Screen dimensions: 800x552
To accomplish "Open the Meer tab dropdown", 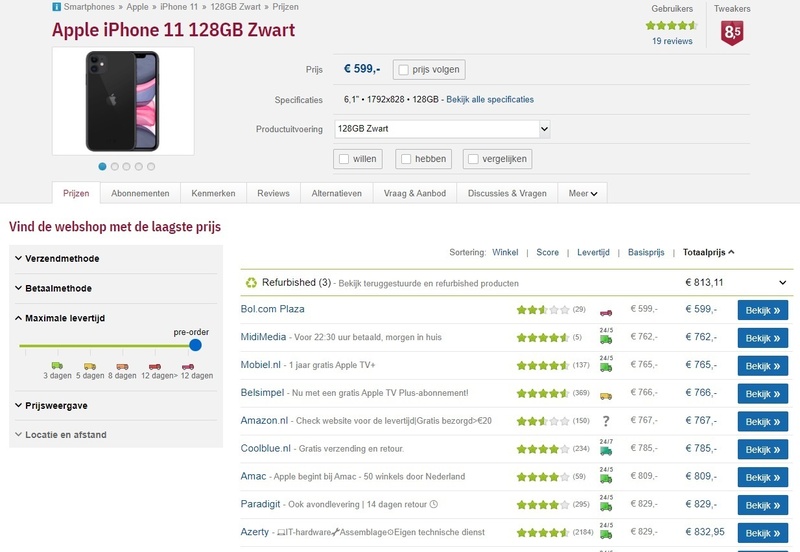I will (583, 193).
